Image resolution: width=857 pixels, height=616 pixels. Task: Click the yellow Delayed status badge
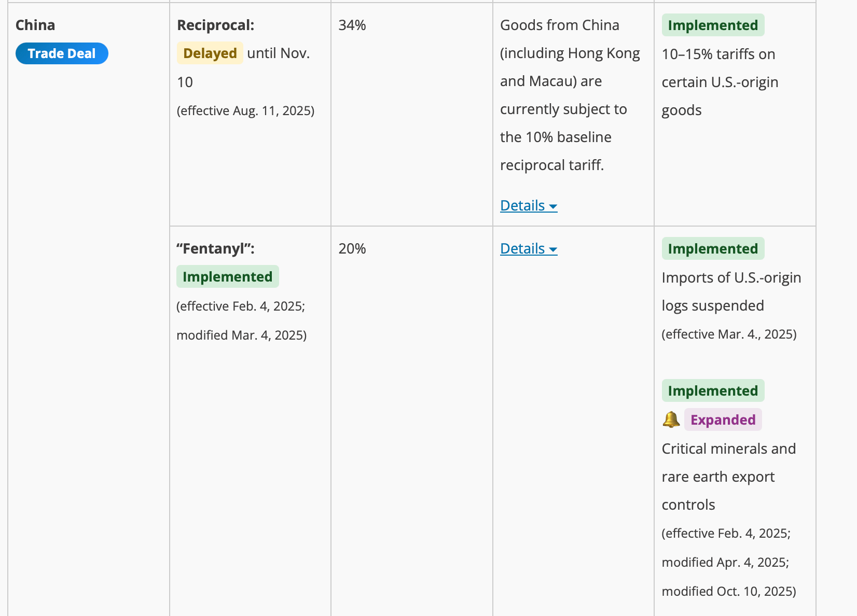click(210, 53)
